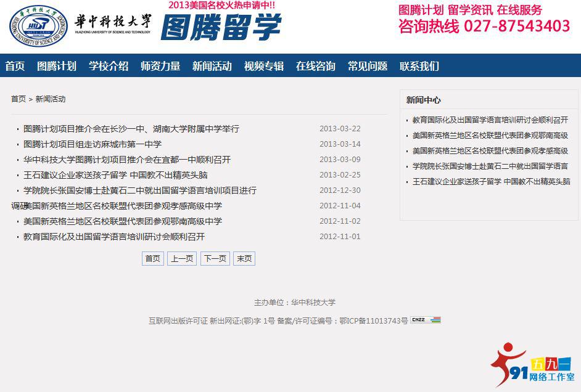Click the 图腾留学 site logo

[x=223, y=28]
